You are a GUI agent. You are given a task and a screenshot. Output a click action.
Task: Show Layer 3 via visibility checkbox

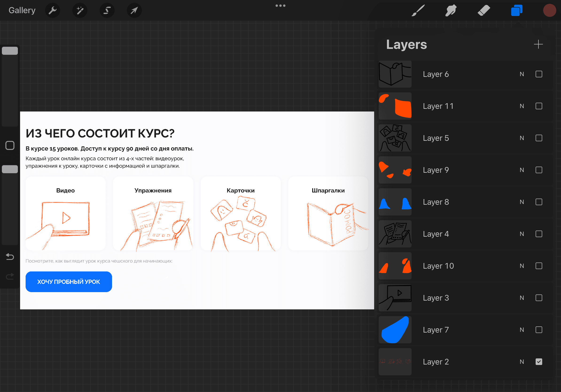pos(539,298)
